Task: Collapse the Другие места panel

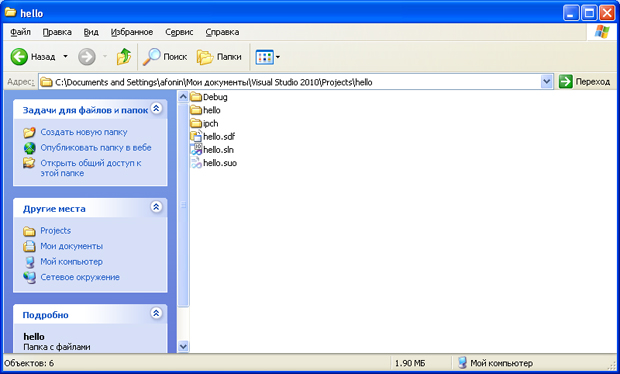Action: point(156,207)
